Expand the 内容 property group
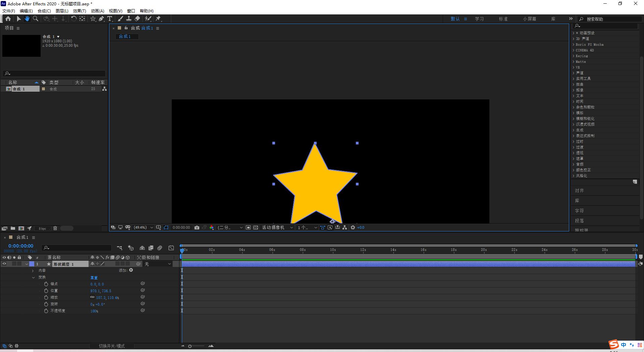 (x=33, y=271)
